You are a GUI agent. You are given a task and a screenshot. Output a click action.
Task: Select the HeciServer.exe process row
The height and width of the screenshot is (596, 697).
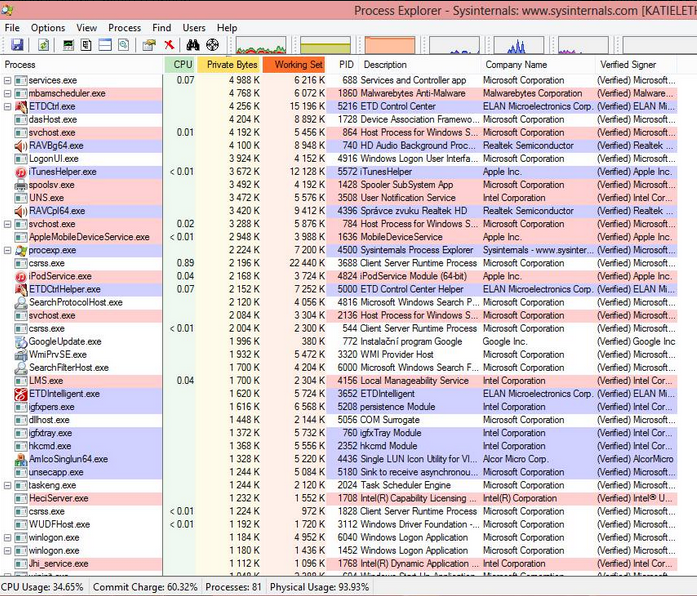pyautogui.click(x=339, y=498)
